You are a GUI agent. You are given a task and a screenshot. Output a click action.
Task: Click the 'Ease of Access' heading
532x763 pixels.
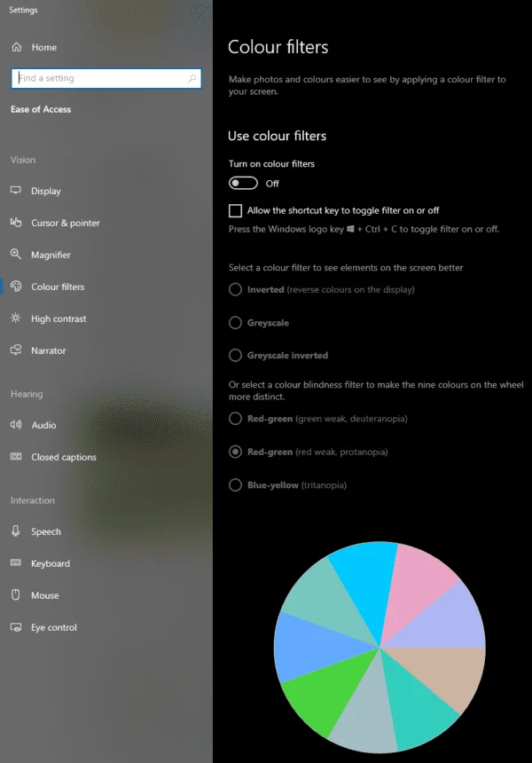point(41,109)
